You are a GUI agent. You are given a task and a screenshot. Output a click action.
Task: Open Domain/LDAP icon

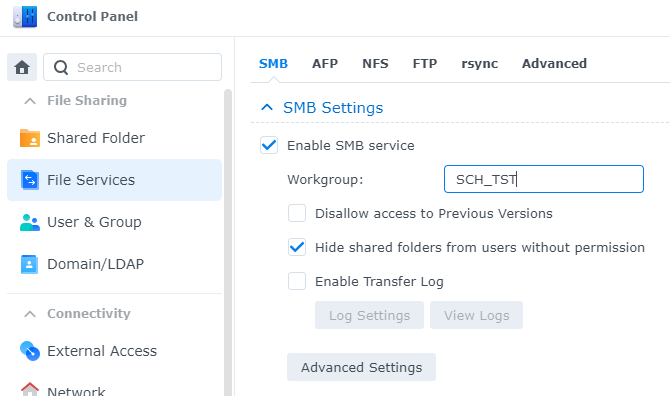(29, 264)
